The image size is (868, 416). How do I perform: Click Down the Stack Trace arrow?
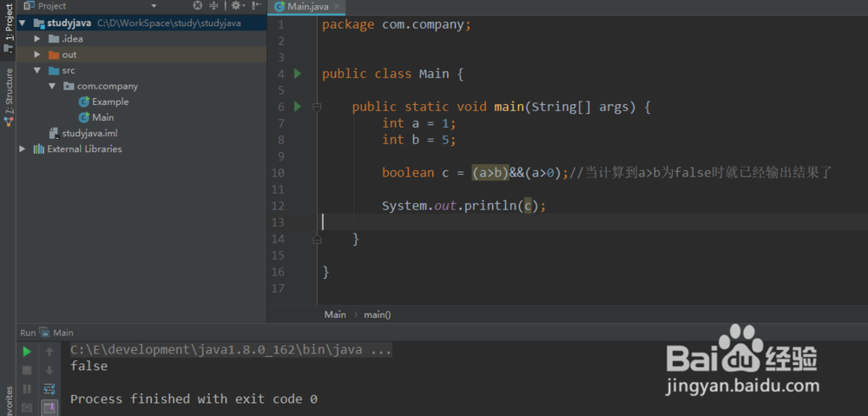pyautogui.click(x=49, y=371)
